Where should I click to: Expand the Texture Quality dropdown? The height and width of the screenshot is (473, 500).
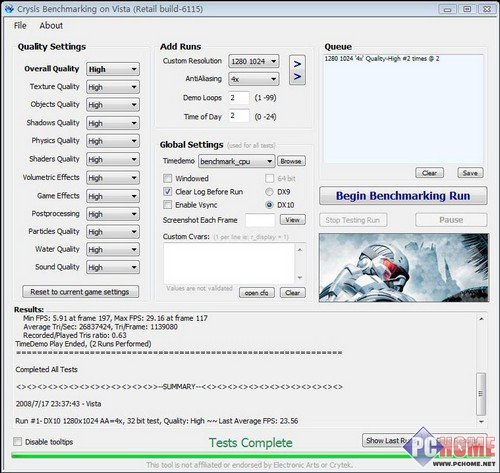click(113, 87)
